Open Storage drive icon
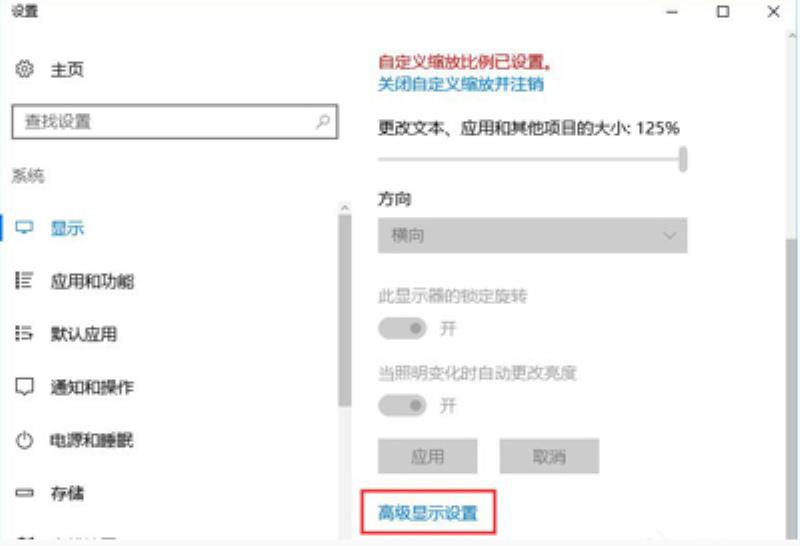Viewport: 800px width, 546px height. (x=24, y=493)
